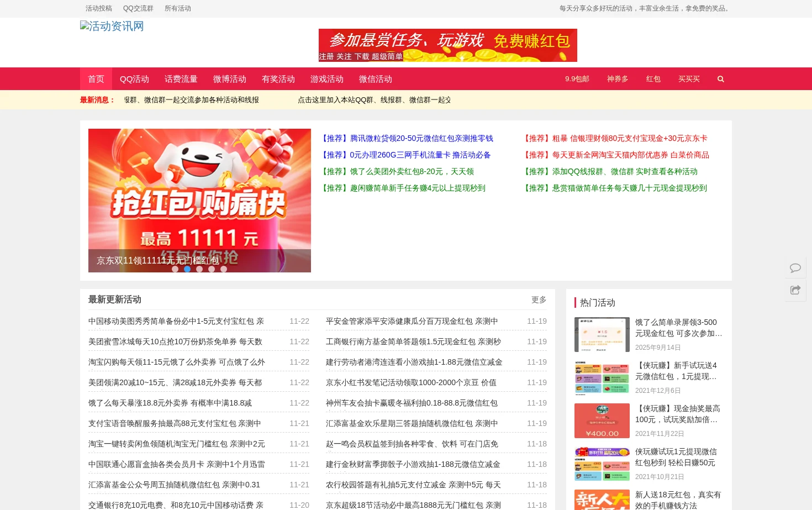Click thumbnail for 新手试玩送4元微信红包

(602, 377)
